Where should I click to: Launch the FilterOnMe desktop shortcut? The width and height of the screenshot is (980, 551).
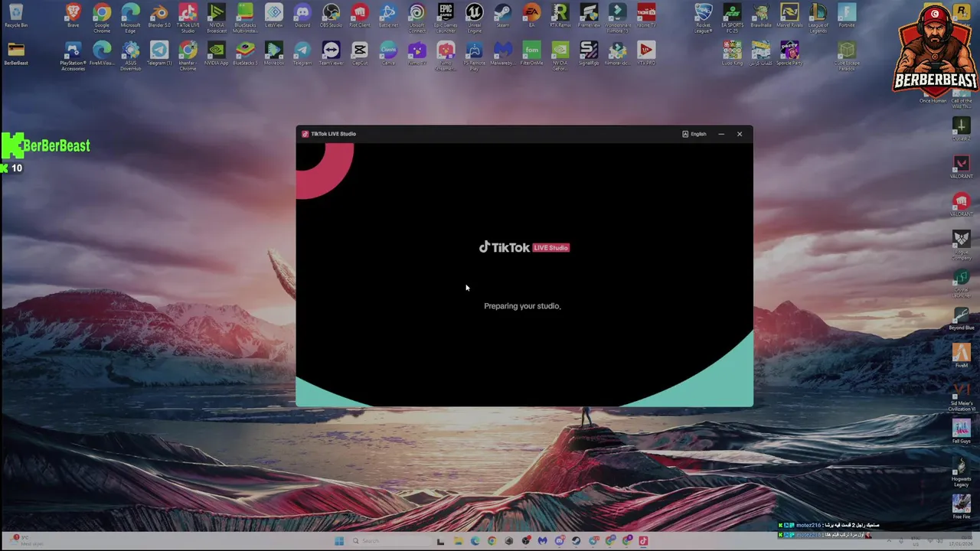(x=531, y=54)
